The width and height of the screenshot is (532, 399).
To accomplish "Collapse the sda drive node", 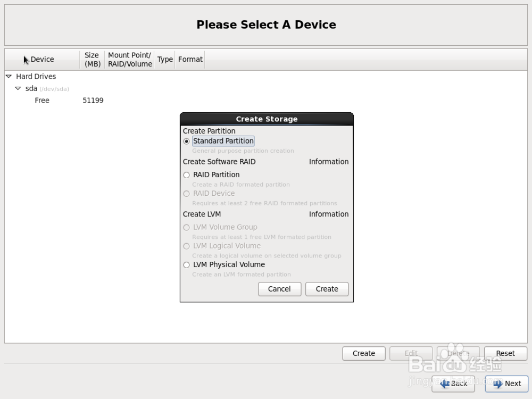I will [18, 88].
